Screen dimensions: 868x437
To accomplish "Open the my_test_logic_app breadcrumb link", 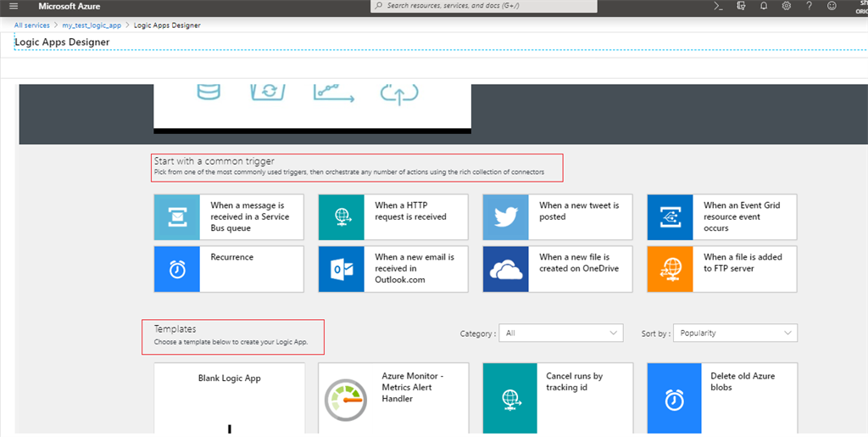I will click(x=92, y=25).
